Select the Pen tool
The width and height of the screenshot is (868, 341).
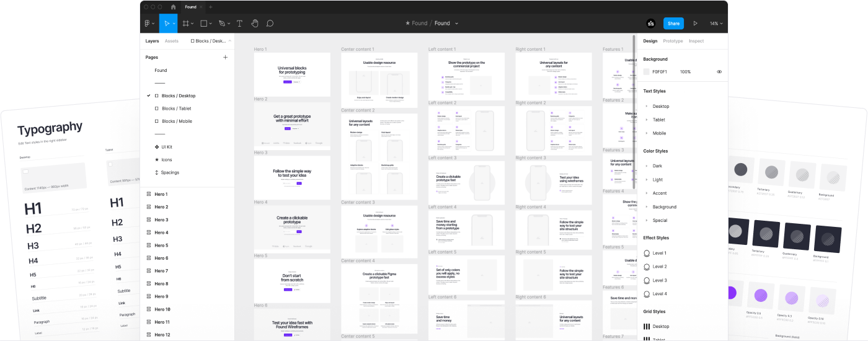click(x=222, y=24)
